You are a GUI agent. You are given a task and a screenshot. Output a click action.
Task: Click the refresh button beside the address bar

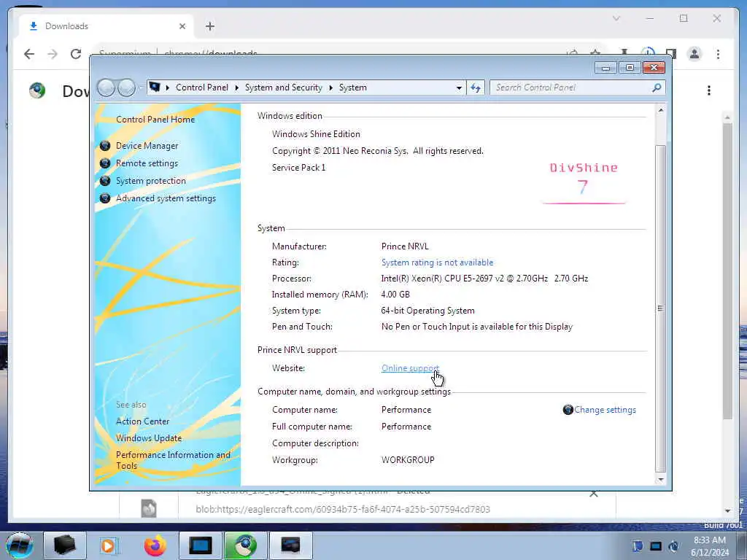coord(476,87)
